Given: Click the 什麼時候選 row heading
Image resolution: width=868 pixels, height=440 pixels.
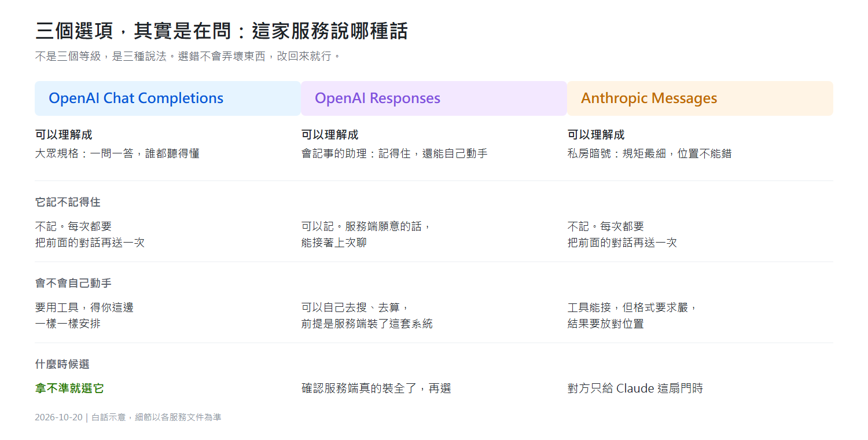Looking at the screenshot, I should pos(62,364).
